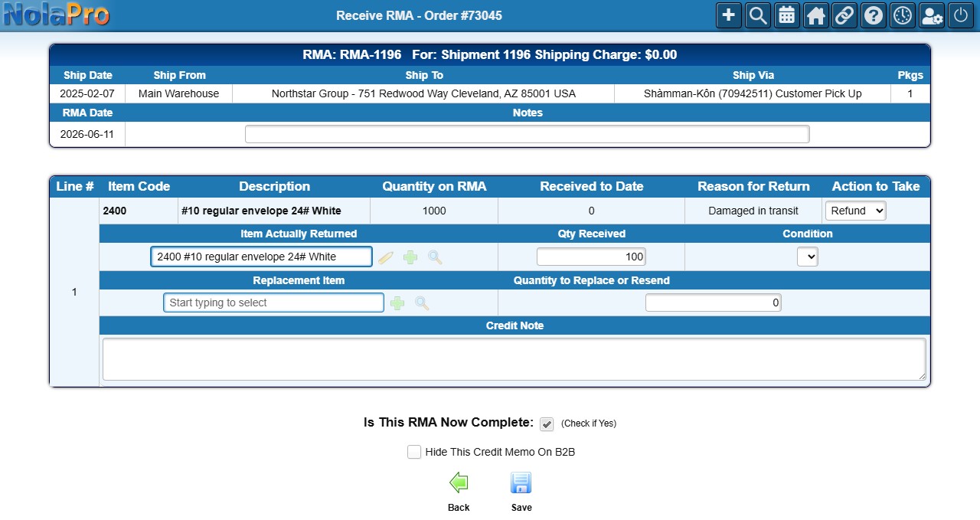Click green plus icon beside Item Actually Returned
The image size is (980, 520).
[410, 257]
